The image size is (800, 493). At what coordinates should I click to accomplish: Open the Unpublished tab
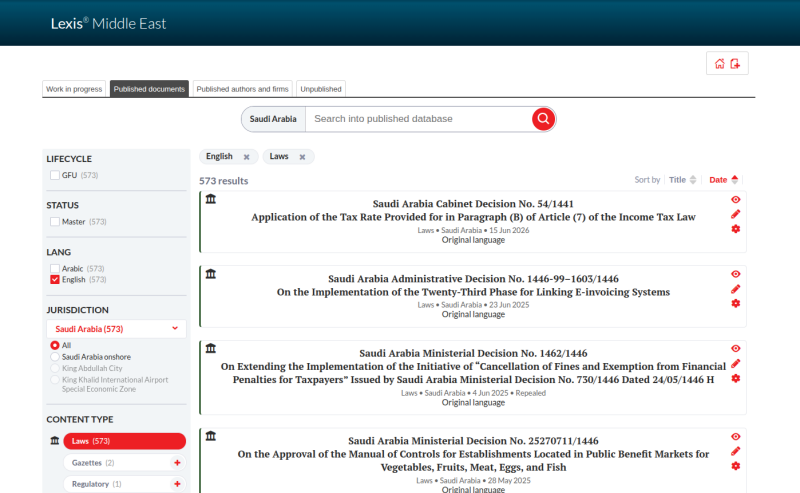pyautogui.click(x=321, y=89)
